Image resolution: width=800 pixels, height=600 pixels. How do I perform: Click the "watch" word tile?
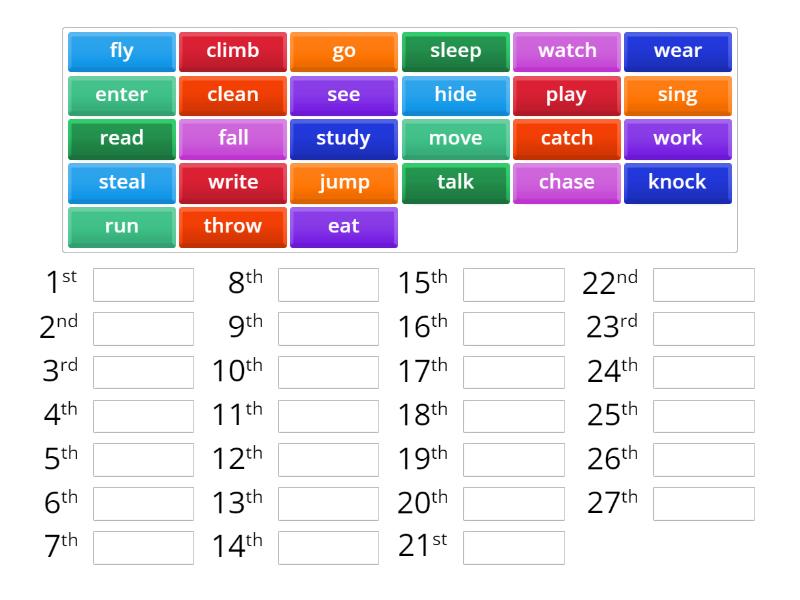[x=567, y=50]
